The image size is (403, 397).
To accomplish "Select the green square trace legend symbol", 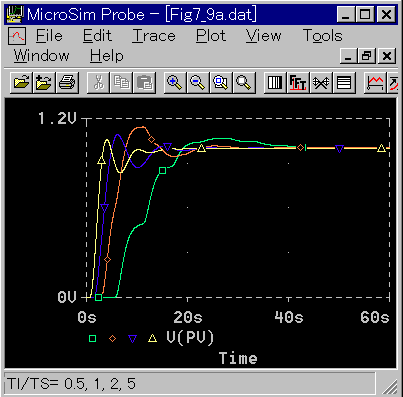I will coord(93,339).
